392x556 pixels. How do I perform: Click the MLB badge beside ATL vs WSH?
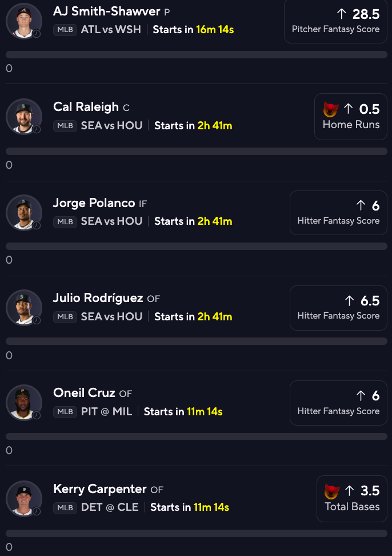click(65, 30)
